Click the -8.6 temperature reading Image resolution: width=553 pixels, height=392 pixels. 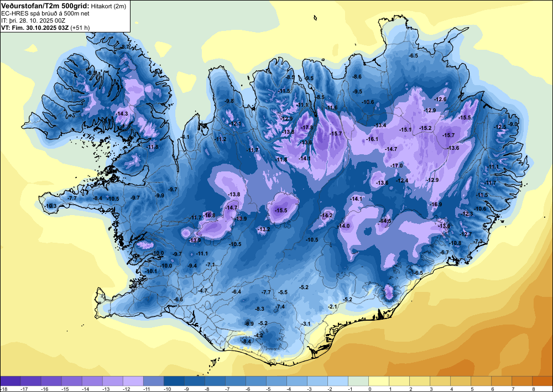[357, 77]
